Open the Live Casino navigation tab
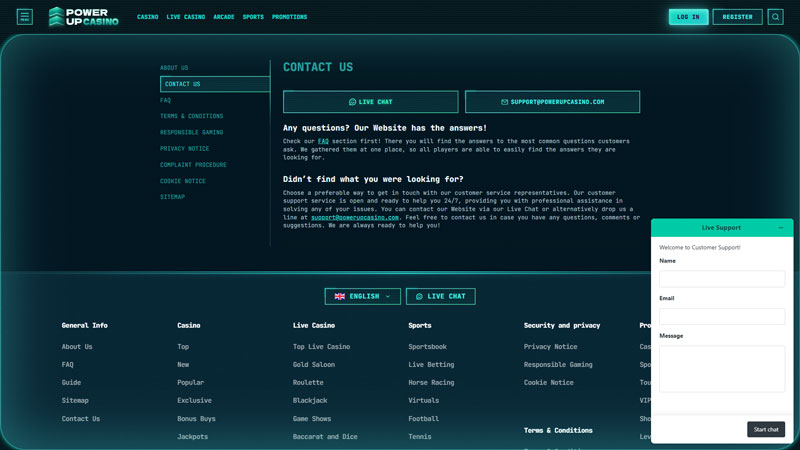This screenshot has width=800, height=450. pyautogui.click(x=186, y=17)
